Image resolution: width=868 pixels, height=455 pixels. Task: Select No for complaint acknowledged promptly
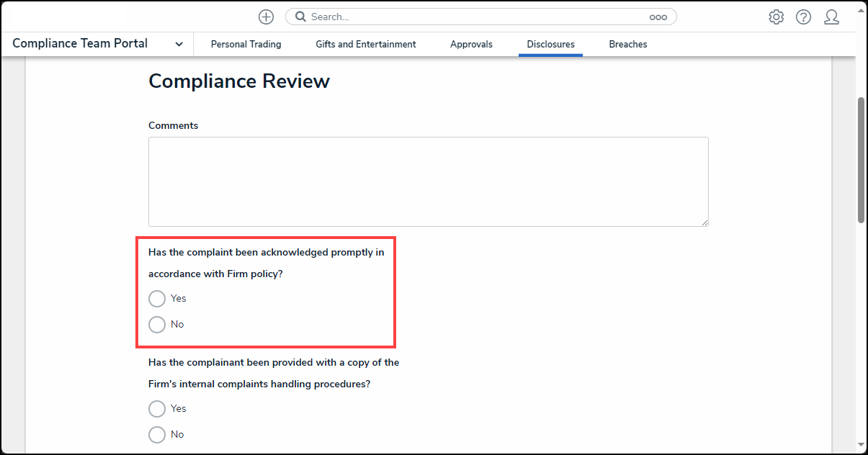pos(157,325)
